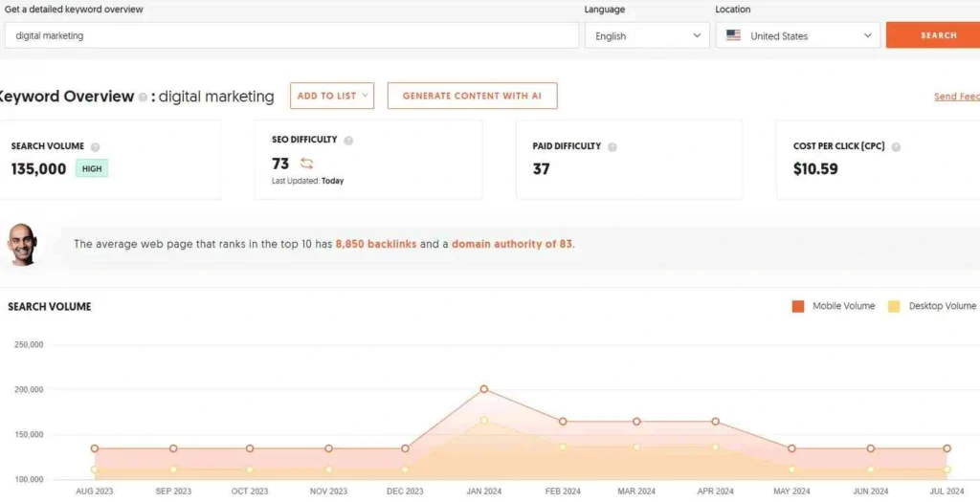The image size is (980, 502).
Task: Click the MAR 2024 desktop volume data point
Action: point(636,447)
